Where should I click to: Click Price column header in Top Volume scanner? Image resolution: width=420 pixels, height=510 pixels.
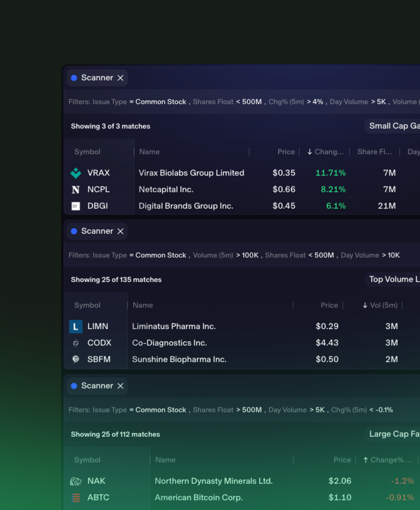pyautogui.click(x=329, y=305)
